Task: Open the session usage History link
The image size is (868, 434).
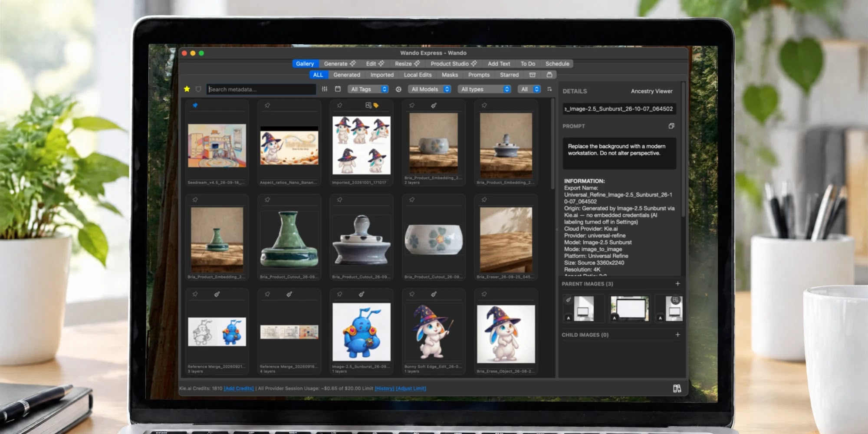Action: tap(385, 388)
